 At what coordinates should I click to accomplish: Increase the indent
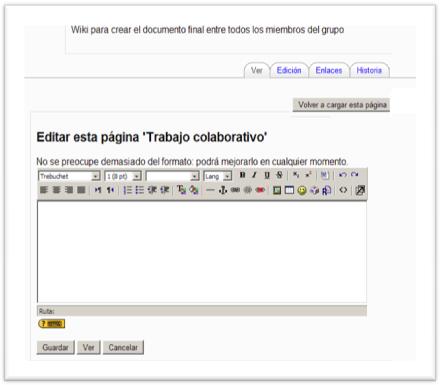pyautogui.click(x=165, y=190)
